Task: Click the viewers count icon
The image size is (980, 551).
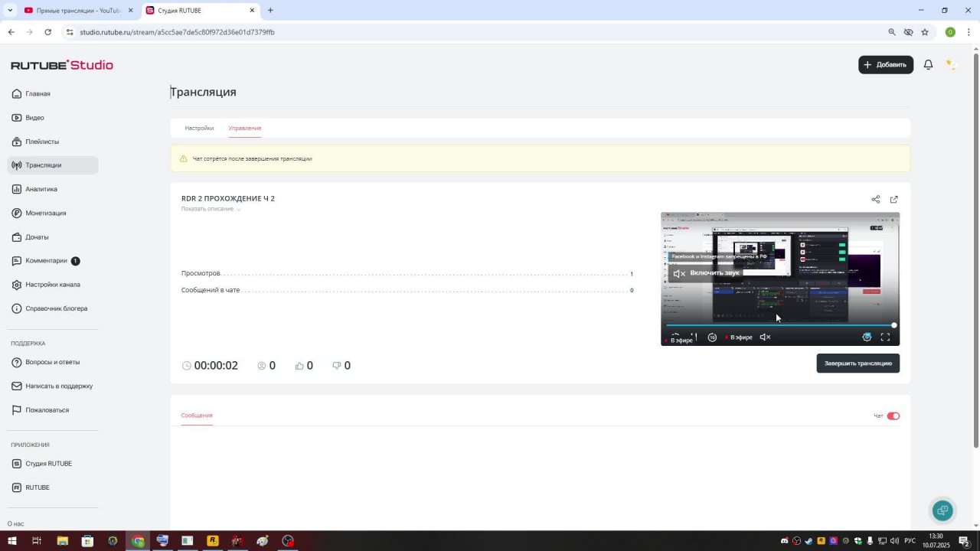Action: click(x=262, y=366)
